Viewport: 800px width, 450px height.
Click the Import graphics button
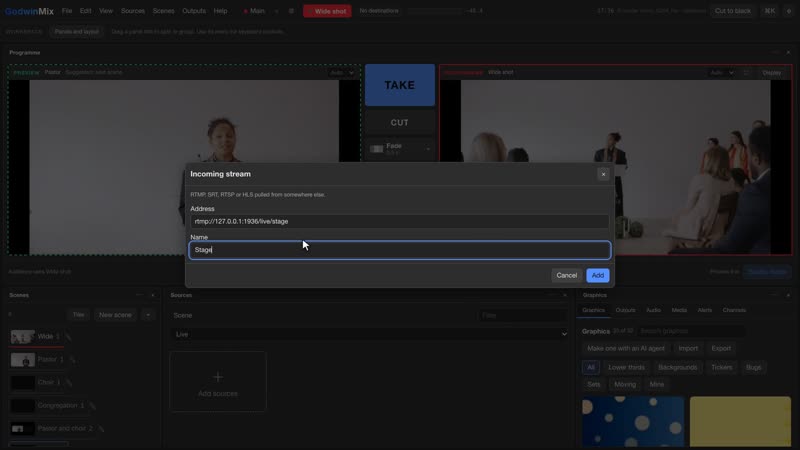click(688, 348)
